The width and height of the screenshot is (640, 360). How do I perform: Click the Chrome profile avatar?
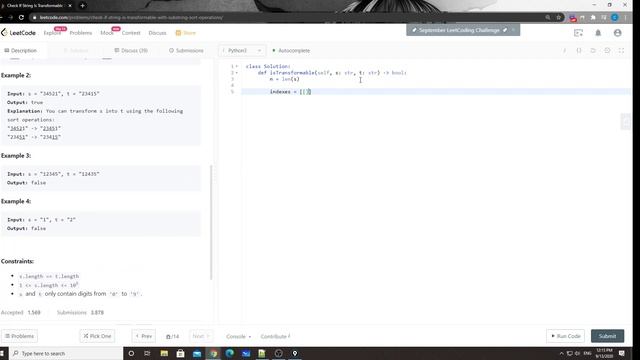[615, 18]
